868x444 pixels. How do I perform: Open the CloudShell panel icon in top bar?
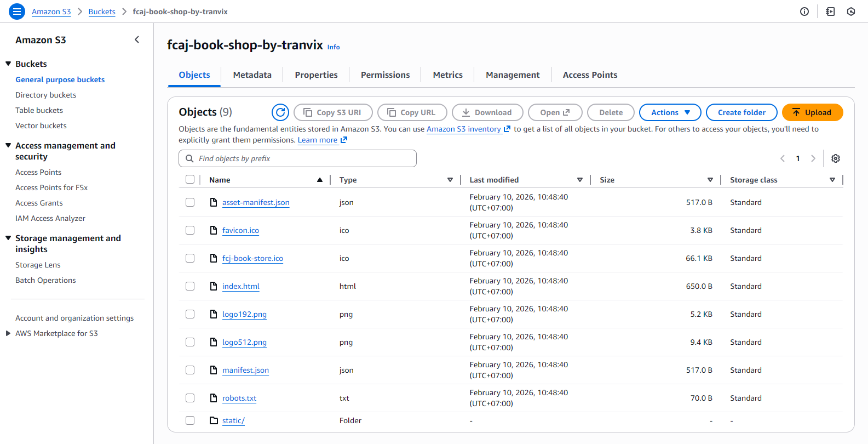(x=830, y=12)
